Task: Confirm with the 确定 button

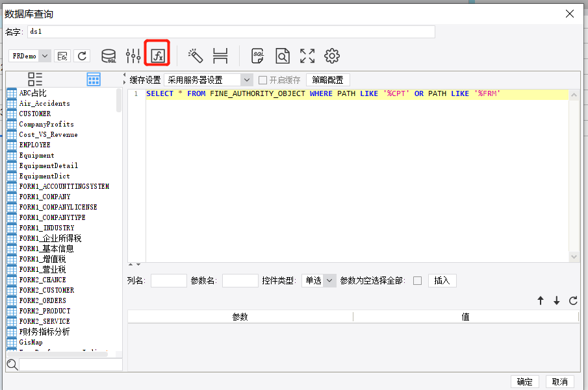Action: coord(524,382)
